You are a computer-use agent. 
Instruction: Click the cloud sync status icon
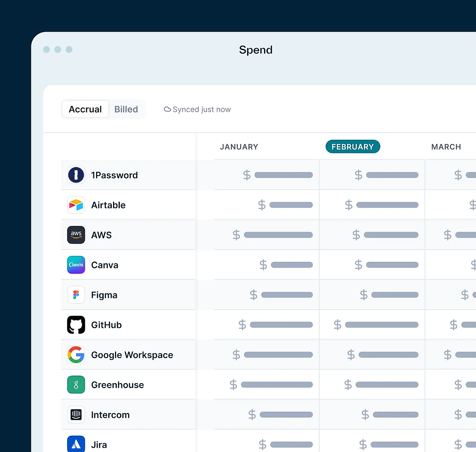pyautogui.click(x=167, y=109)
